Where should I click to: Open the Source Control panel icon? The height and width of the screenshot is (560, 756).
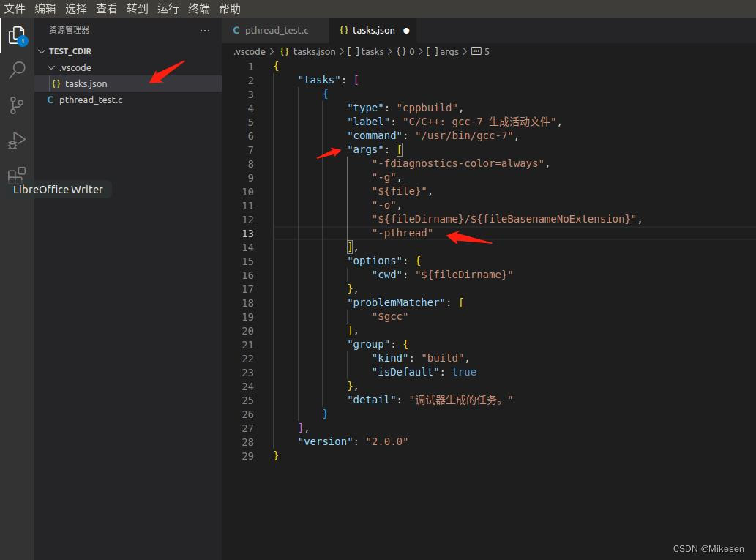tap(16, 105)
